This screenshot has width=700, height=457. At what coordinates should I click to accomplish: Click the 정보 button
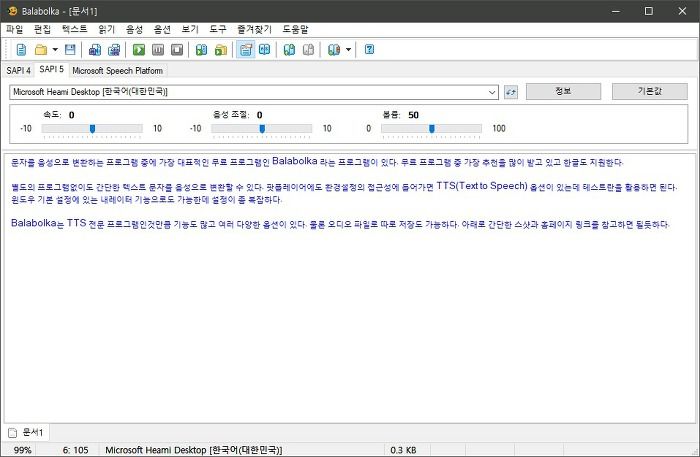563,91
